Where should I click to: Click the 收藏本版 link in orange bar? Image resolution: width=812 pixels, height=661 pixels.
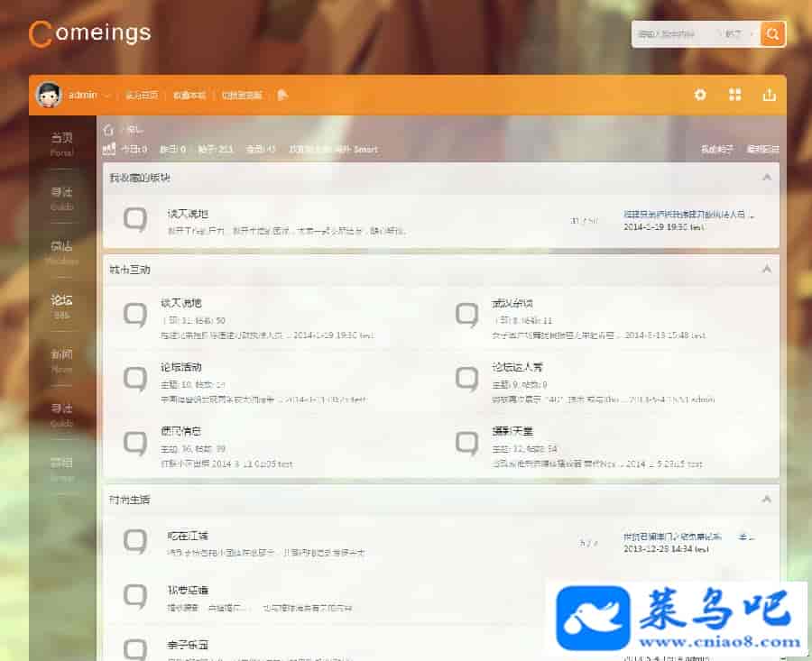pos(189,96)
